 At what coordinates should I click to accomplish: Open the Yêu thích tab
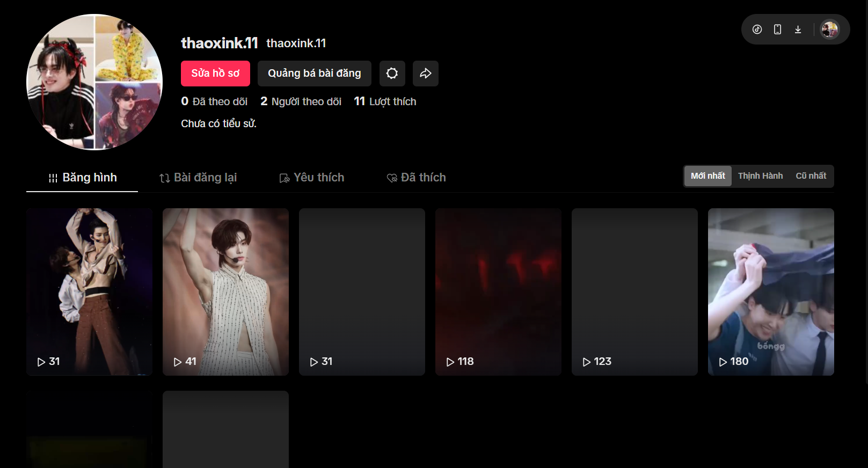pos(312,178)
